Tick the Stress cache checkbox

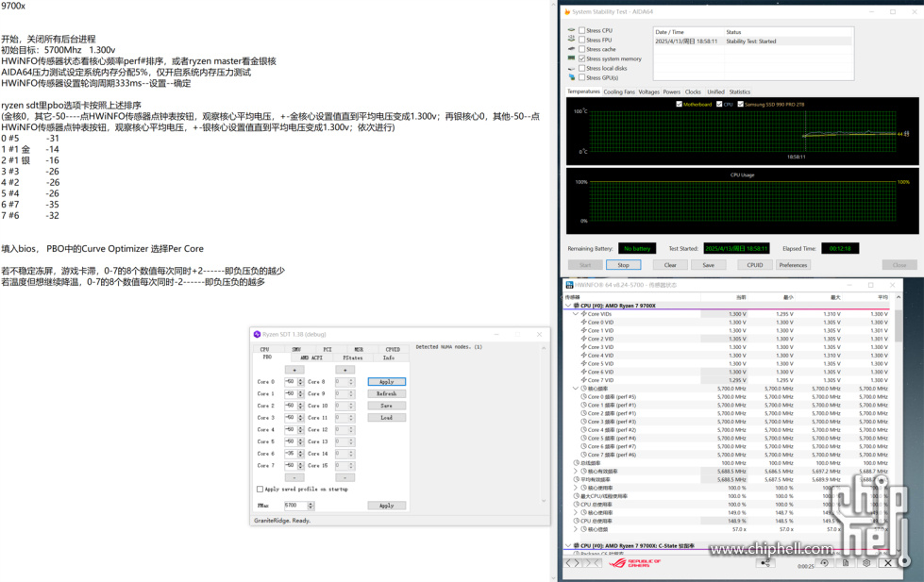(581, 49)
